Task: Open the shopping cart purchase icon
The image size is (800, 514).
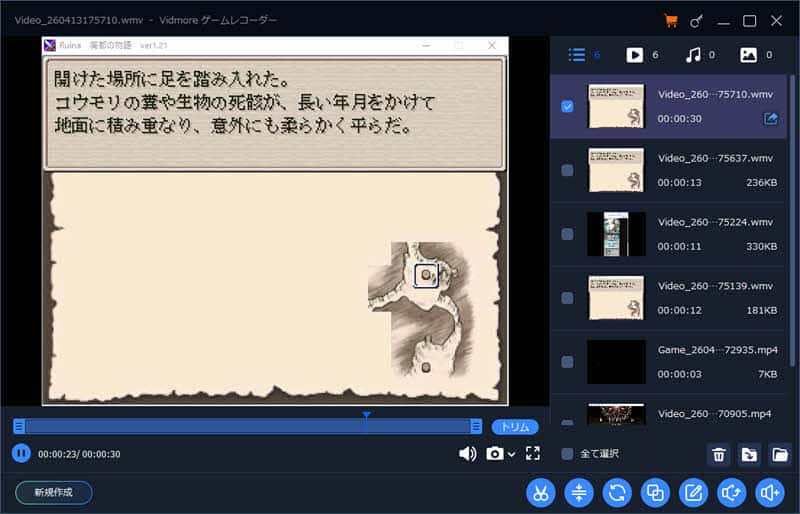Action: tap(670, 21)
